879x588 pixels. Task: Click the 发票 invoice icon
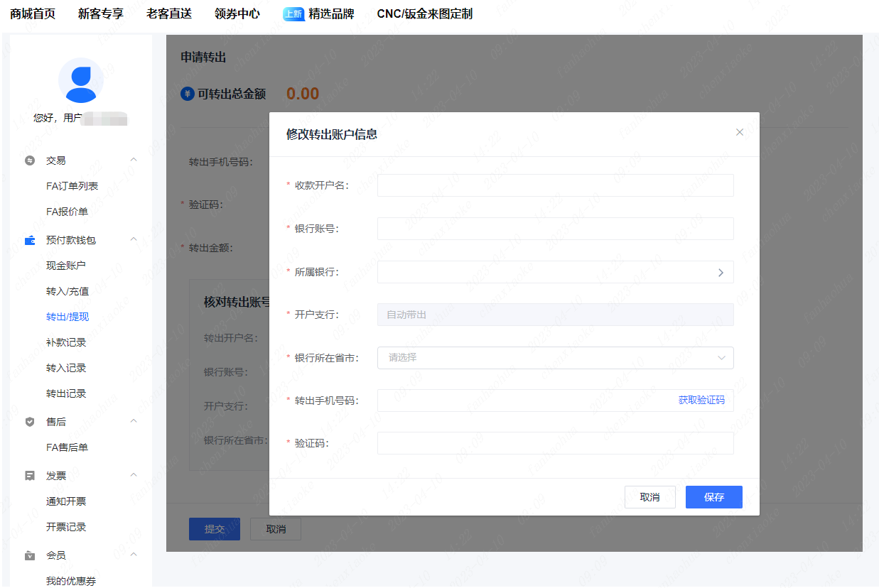tap(30, 476)
